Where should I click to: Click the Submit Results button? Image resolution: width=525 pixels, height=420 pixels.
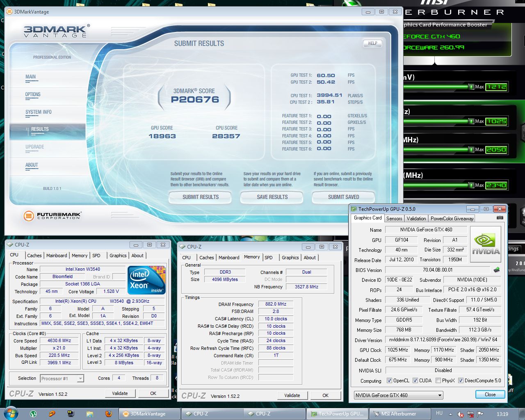[200, 197]
